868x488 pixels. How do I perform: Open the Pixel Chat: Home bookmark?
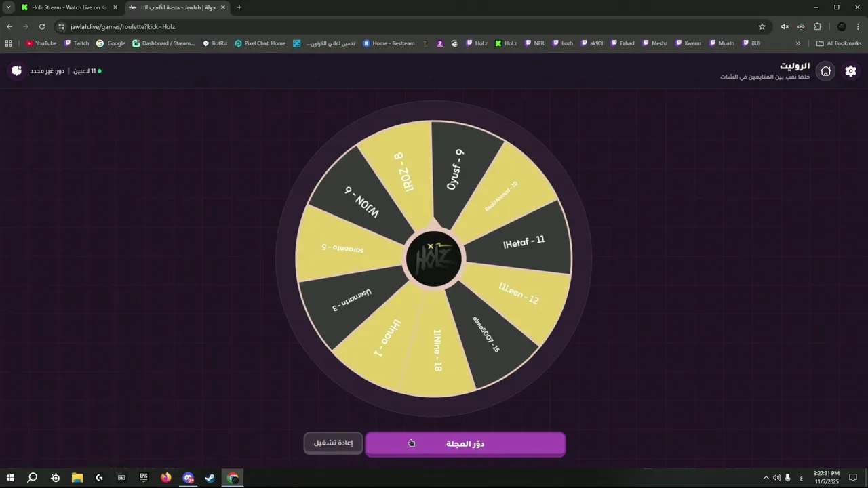point(260,43)
